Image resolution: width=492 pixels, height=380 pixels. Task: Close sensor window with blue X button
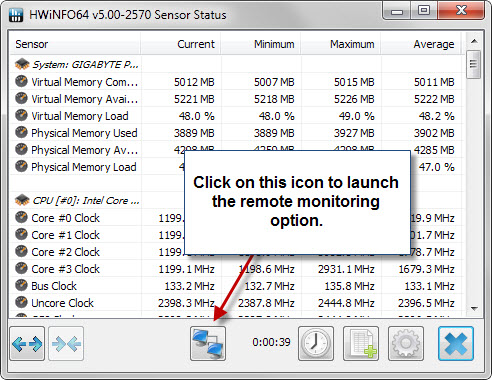(456, 343)
